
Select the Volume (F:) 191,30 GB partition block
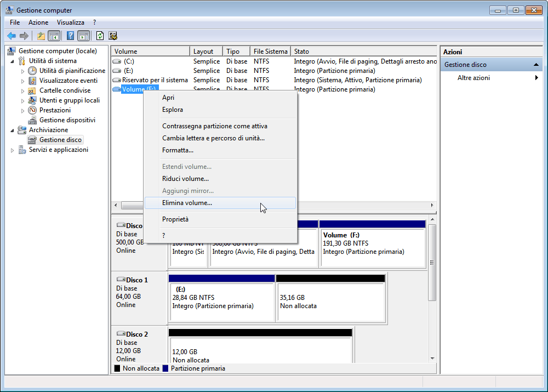[373, 243]
